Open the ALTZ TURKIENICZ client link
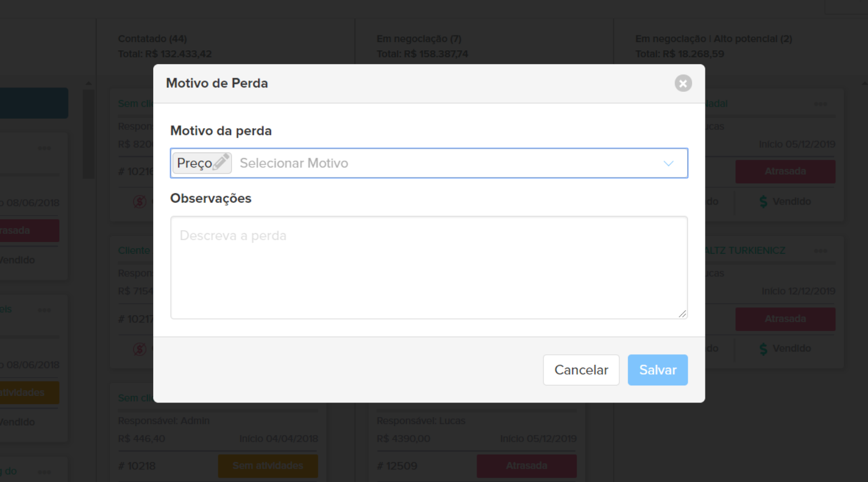This screenshot has width=868, height=482. 745,251
